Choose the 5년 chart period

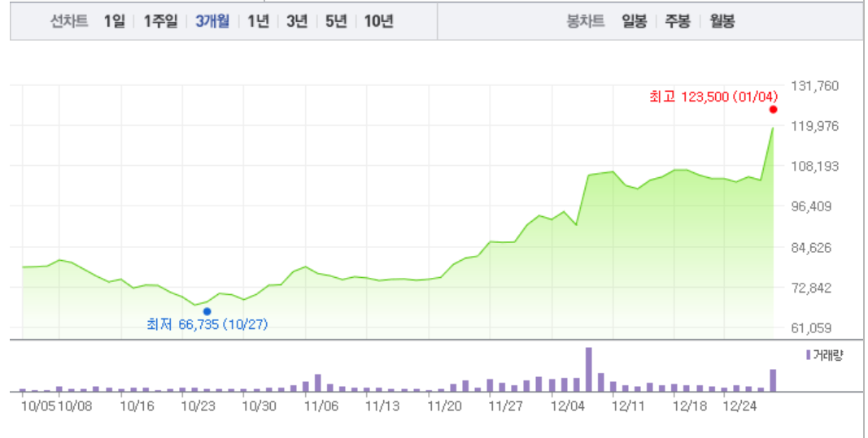pyautogui.click(x=335, y=22)
